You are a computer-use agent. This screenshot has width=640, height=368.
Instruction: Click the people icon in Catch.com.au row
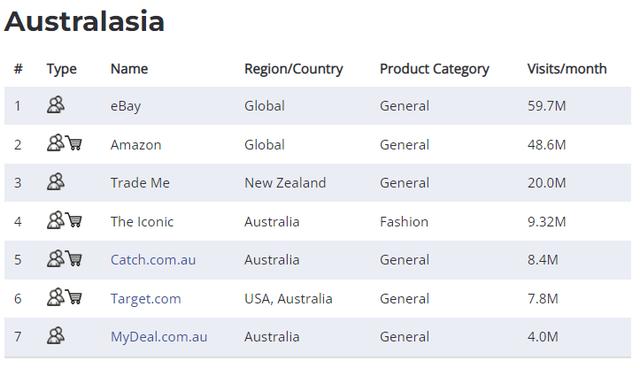56,259
